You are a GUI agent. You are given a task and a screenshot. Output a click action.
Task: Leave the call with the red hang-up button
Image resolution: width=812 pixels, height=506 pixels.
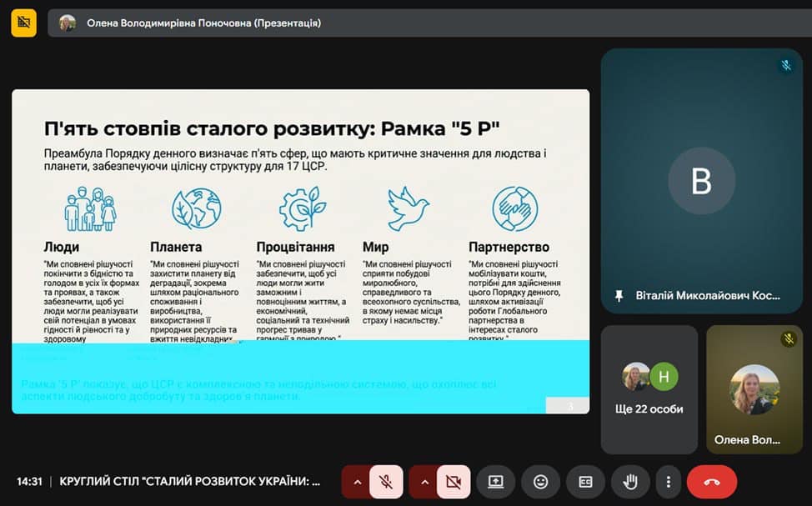[711, 482]
